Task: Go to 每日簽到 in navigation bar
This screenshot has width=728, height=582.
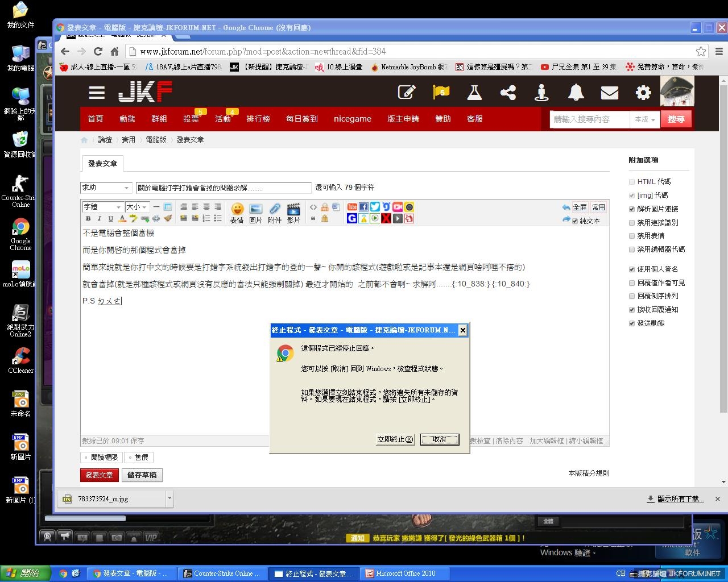Action: point(301,119)
